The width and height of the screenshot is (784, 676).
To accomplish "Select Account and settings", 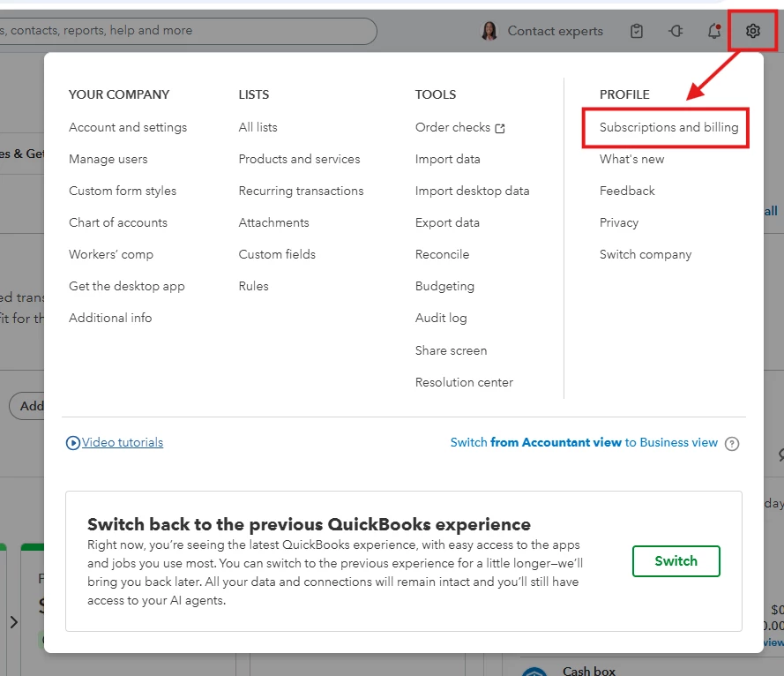I will coord(128,127).
